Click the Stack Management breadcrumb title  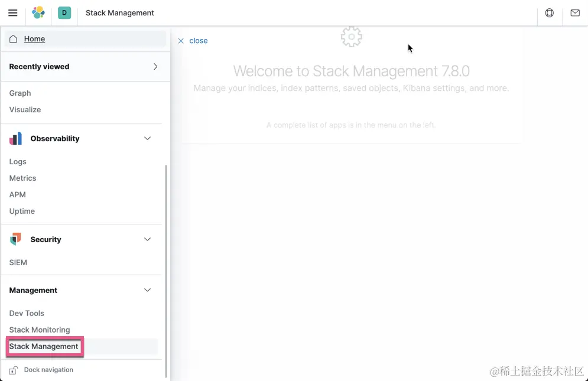tap(119, 13)
